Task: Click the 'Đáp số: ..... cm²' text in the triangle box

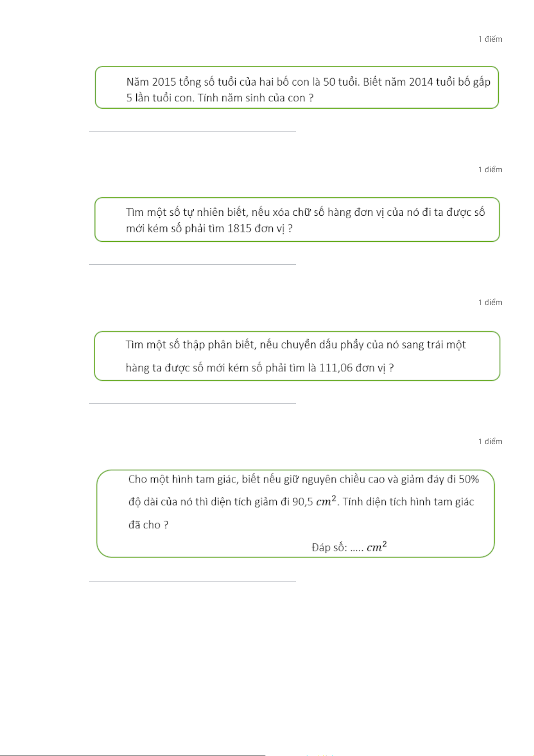Action: click(x=349, y=547)
